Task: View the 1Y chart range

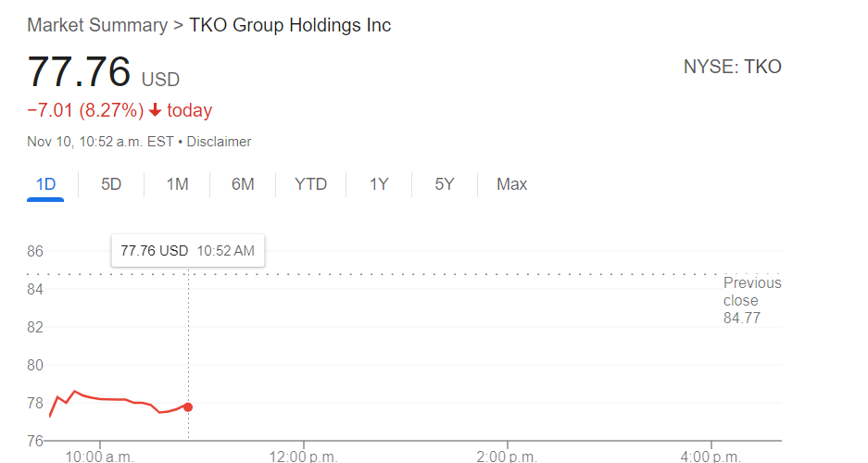Action: 379,184
